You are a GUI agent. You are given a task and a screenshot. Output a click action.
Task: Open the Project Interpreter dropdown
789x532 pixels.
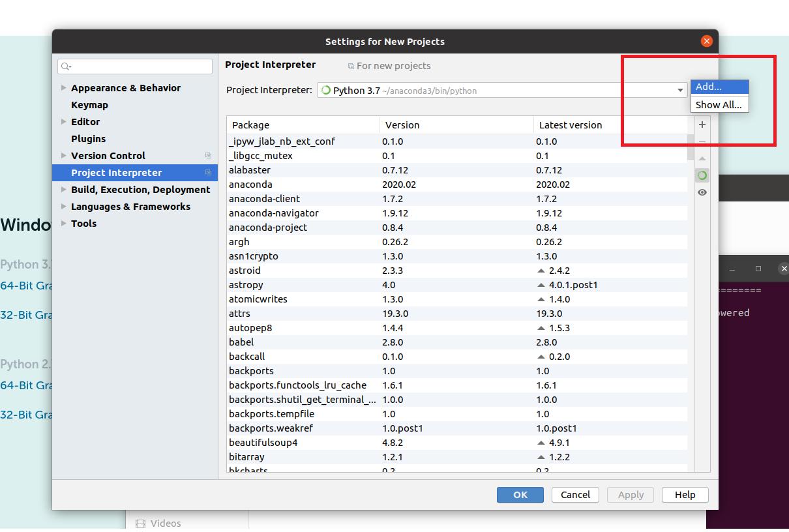tap(679, 91)
